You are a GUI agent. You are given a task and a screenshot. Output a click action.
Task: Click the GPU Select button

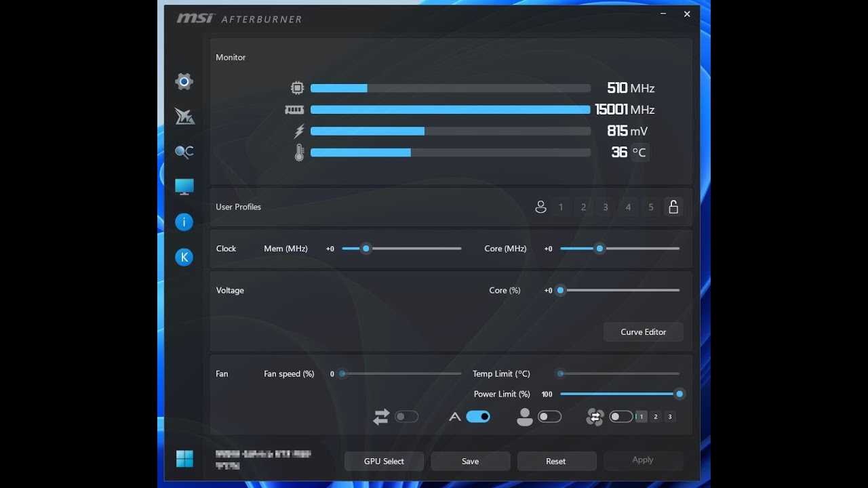click(x=384, y=461)
